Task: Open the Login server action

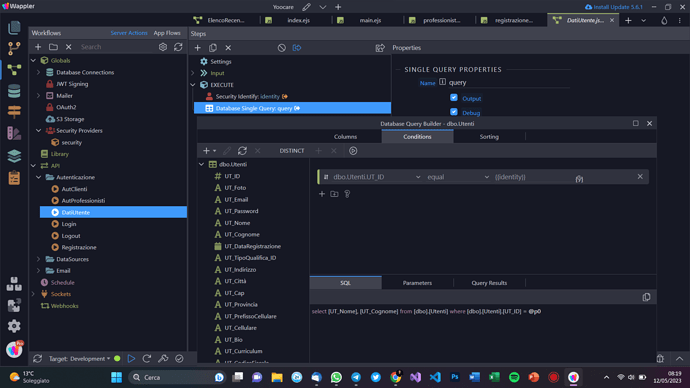Action: tap(69, 224)
